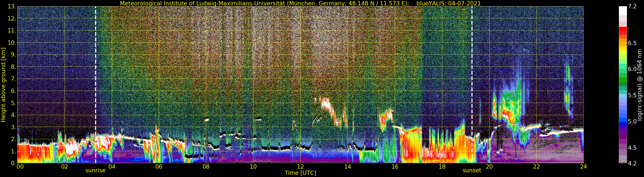644x177 pixels.
Task: Click the colorbar label 'log(rc-signal) @ 1064 nm'
Action: (x=639, y=85)
